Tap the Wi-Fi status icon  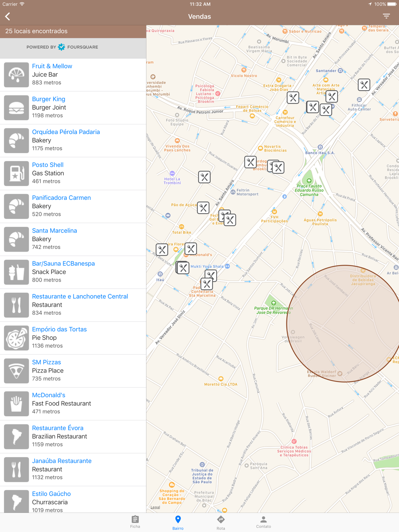pos(22,4)
